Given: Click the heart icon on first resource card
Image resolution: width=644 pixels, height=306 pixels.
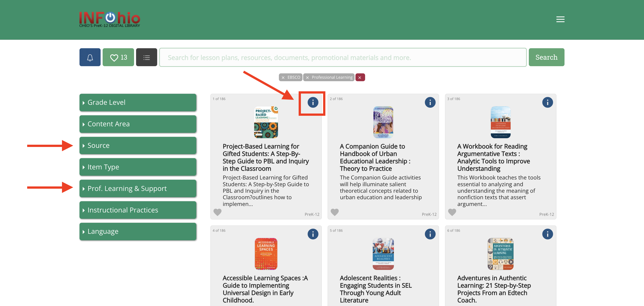Looking at the screenshot, I should tap(218, 212).
